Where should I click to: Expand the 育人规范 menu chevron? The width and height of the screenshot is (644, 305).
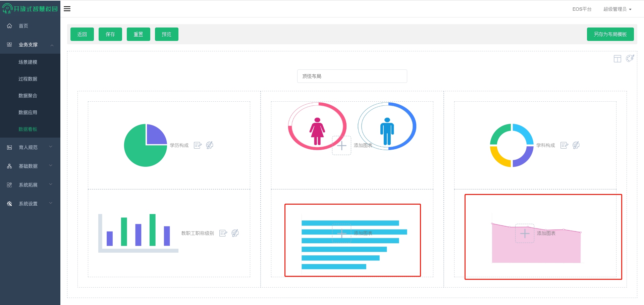point(51,147)
